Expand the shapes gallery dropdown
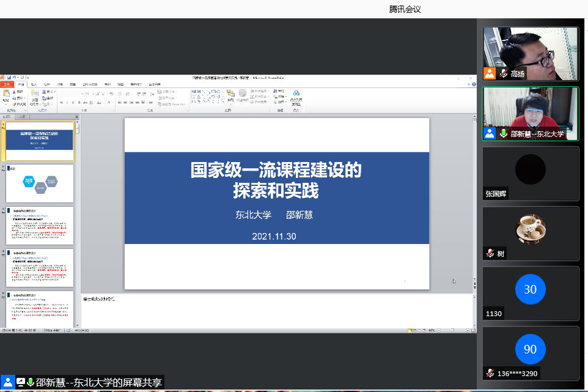 (x=222, y=102)
